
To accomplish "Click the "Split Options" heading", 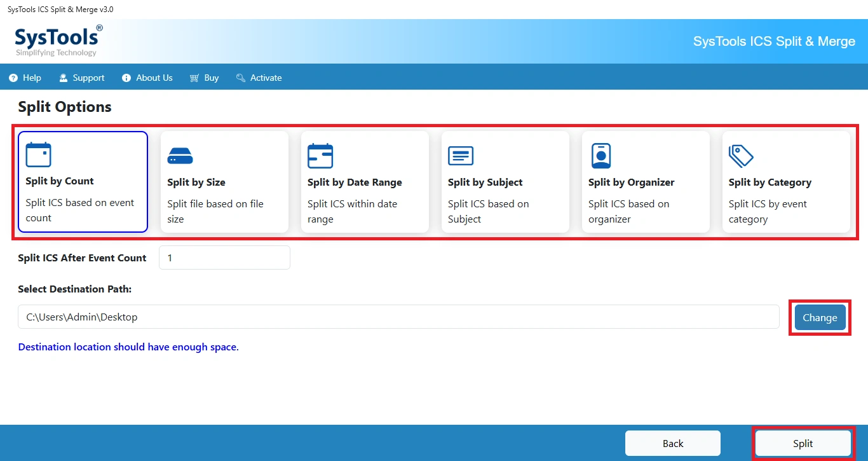I will click(65, 107).
